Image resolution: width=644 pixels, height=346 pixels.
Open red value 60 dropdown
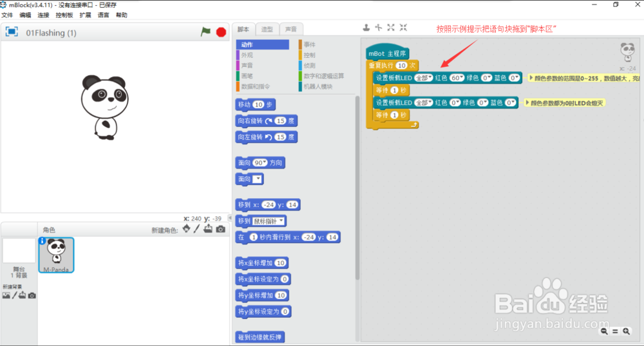457,78
